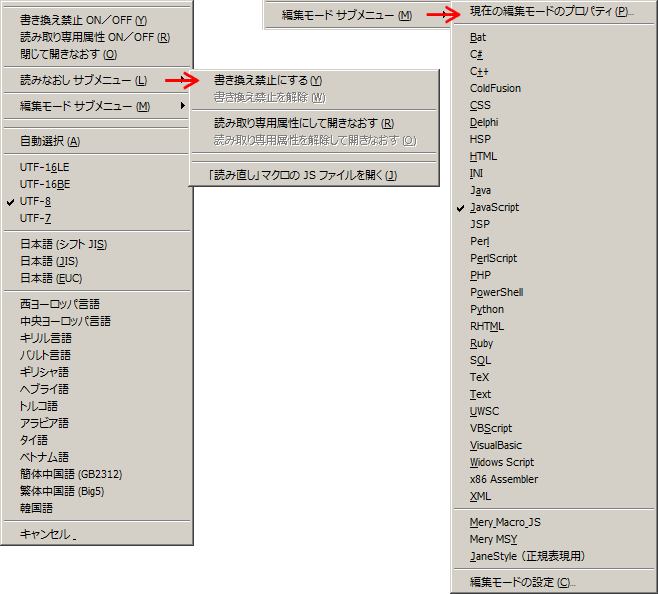
Task: Toggle 読み取り専用属性 ON/OFF item
Action: pos(94,37)
